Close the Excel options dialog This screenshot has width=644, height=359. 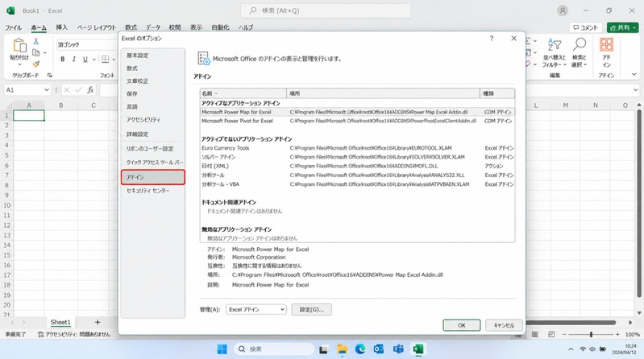click(x=513, y=38)
